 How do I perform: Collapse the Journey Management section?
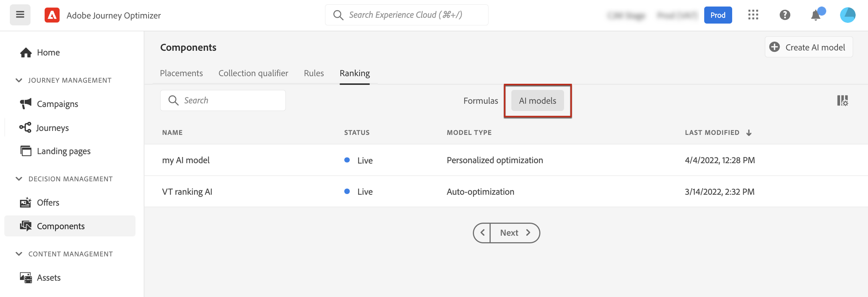pos(19,80)
